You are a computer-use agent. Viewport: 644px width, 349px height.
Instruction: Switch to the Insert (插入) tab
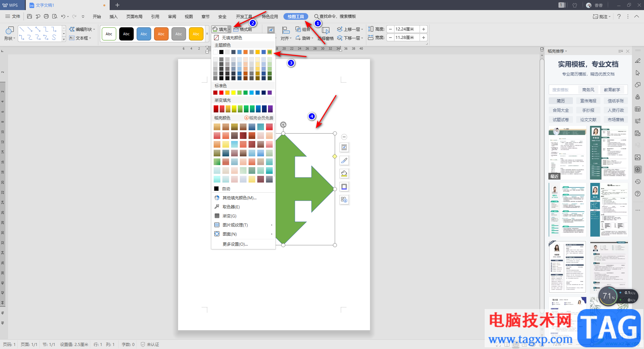pos(114,16)
